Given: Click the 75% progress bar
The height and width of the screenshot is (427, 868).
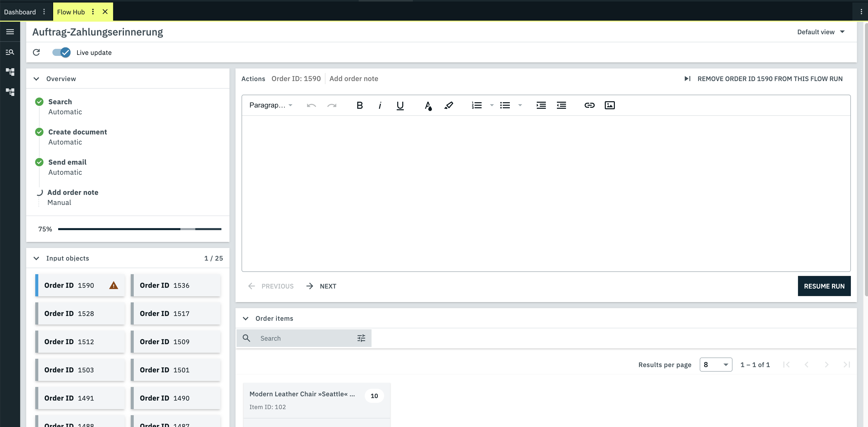Looking at the screenshot, I should coord(140,229).
